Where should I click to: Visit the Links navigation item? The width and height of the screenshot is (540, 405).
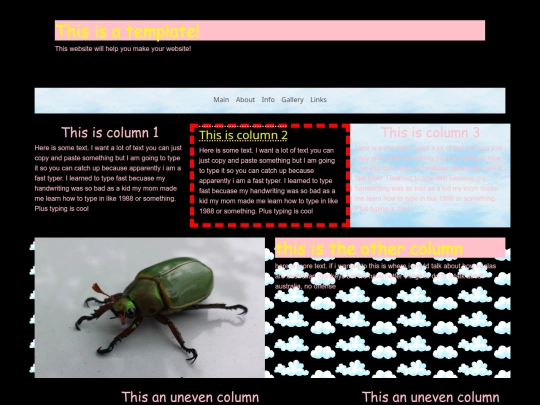pos(318,100)
